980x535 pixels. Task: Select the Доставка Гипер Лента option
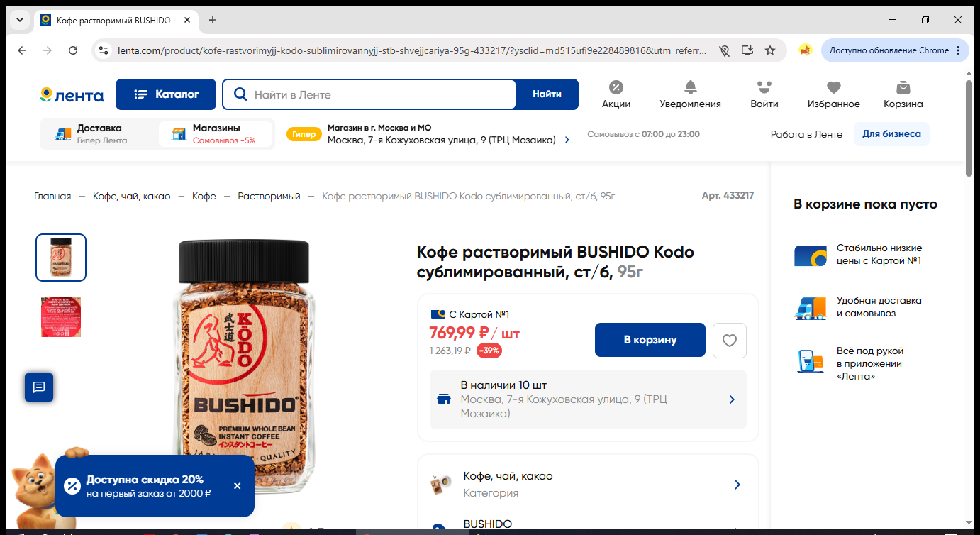(99, 134)
